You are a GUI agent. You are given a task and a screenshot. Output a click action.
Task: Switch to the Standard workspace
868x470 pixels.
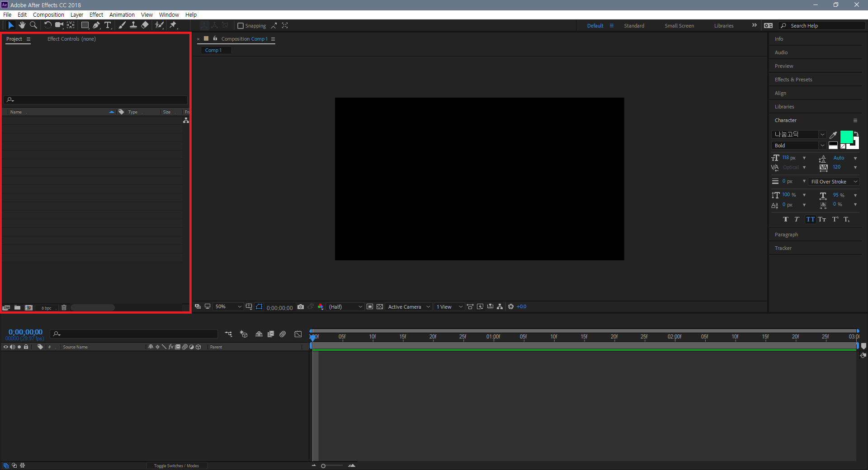634,26
